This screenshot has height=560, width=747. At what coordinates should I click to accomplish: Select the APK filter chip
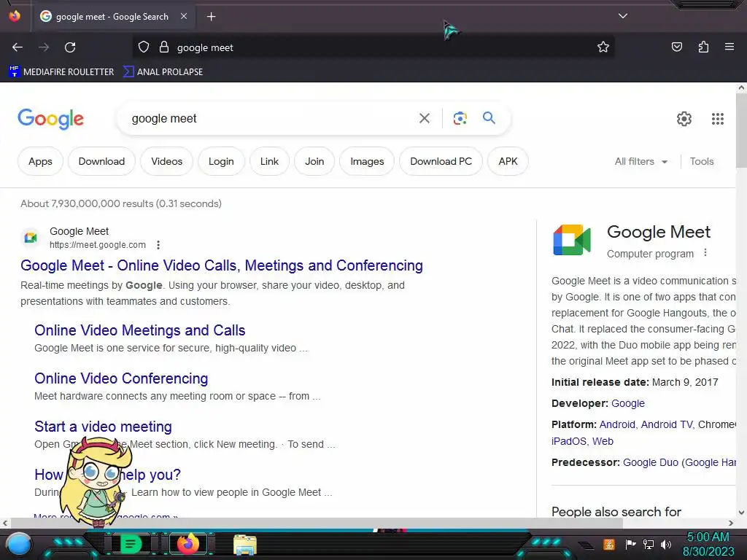(x=508, y=161)
